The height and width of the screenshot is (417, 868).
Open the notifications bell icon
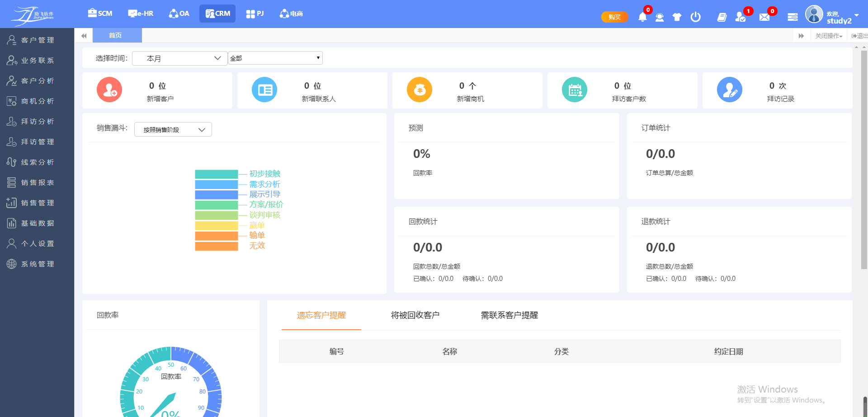click(642, 17)
